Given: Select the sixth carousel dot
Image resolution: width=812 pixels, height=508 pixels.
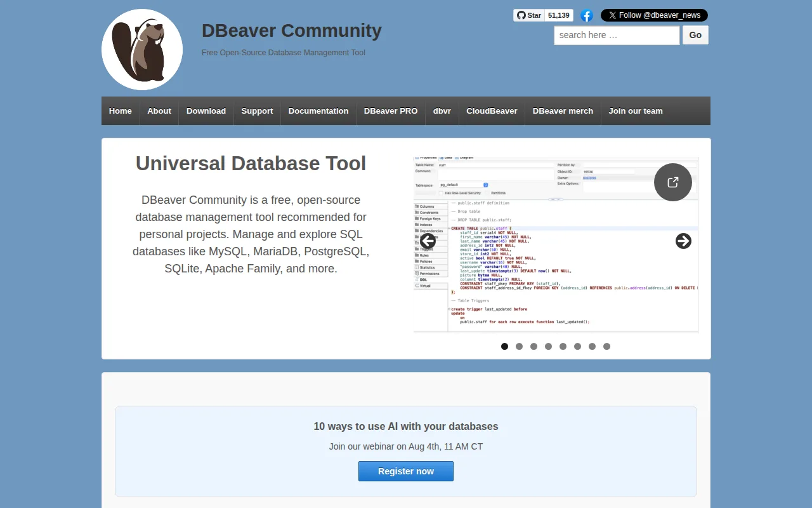Looking at the screenshot, I should 578,347.
